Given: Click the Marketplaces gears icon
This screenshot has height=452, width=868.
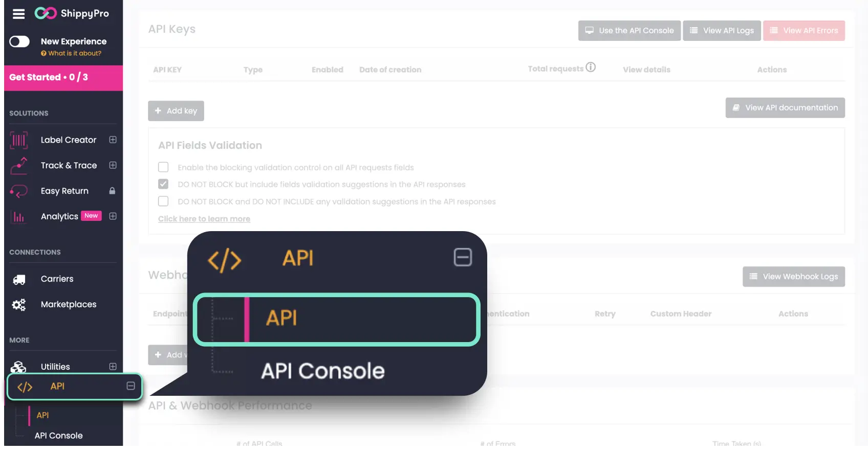Looking at the screenshot, I should 19,305.
